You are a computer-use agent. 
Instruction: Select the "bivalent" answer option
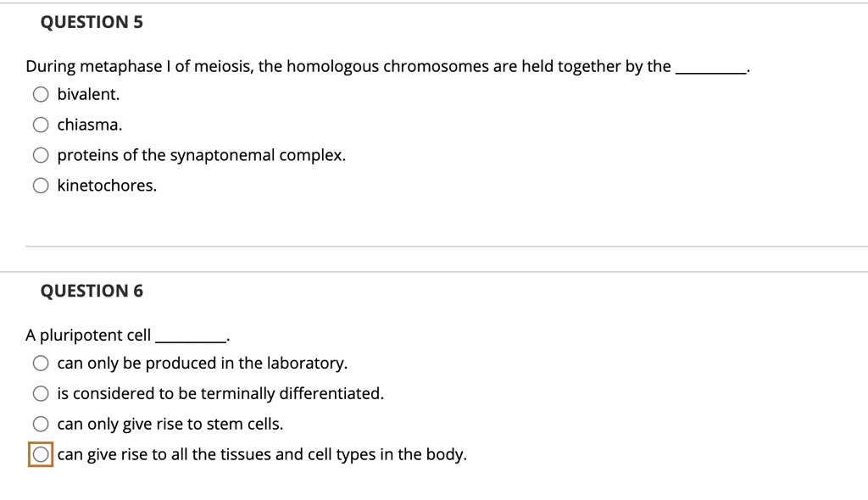(x=40, y=94)
